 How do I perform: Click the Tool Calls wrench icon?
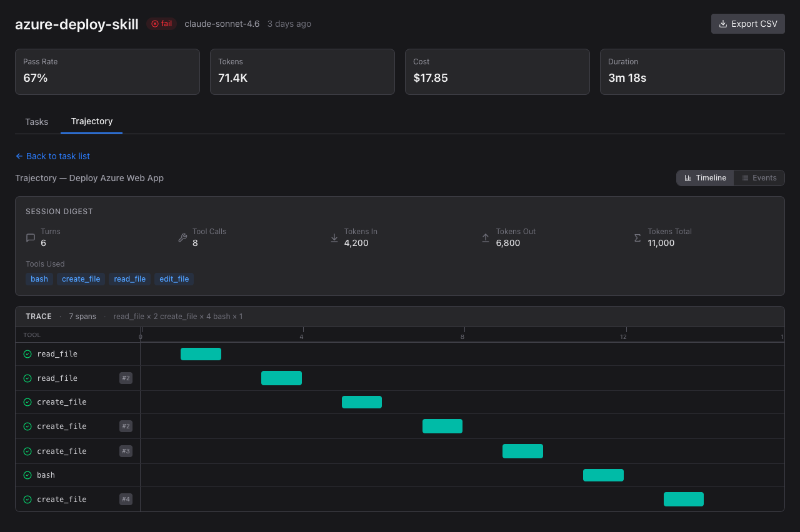(x=182, y=237)
